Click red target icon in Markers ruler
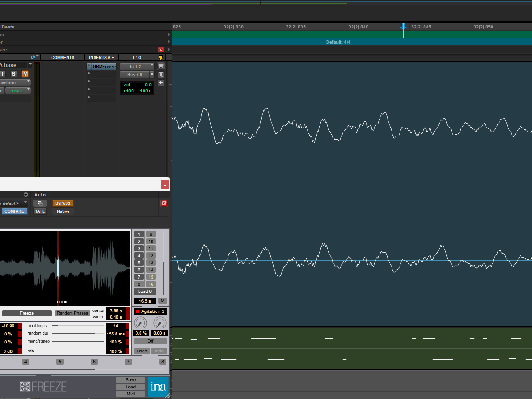Image resolution: width=532 pixels, height=399 pixels. tap(161, 49)
